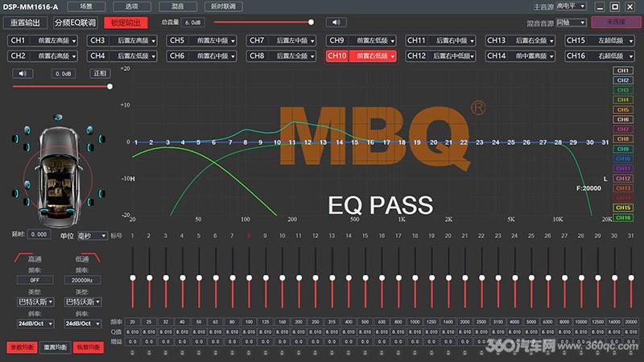Open the CH16 speaker assignment dropdown arrow
This screenshot has width=644, height=362.
click(x=631, y=56)
